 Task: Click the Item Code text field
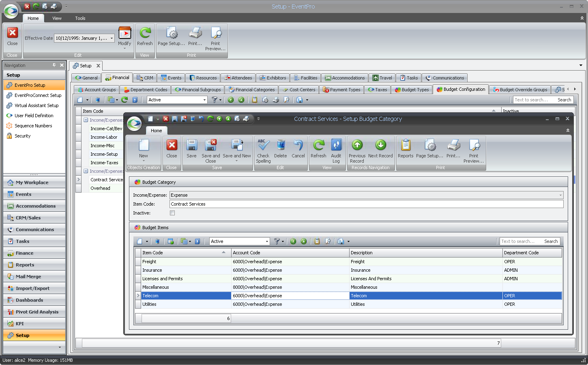[366, 204]
